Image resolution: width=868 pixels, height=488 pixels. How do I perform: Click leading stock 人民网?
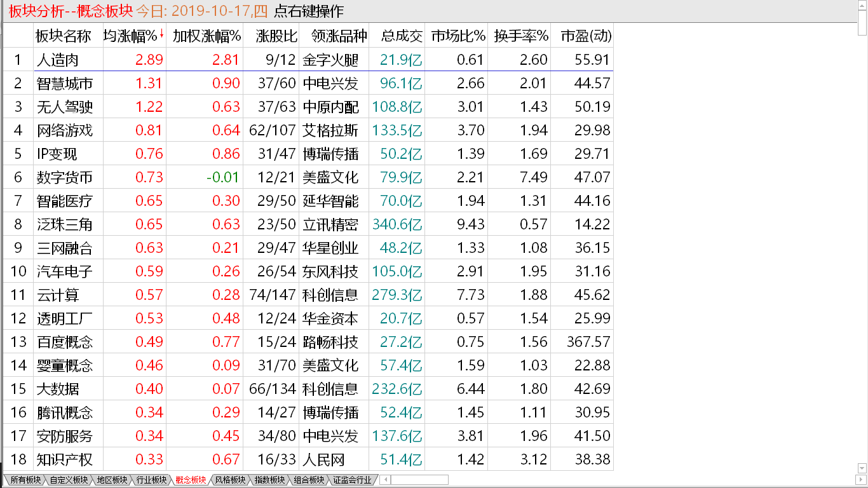[323, 459]
